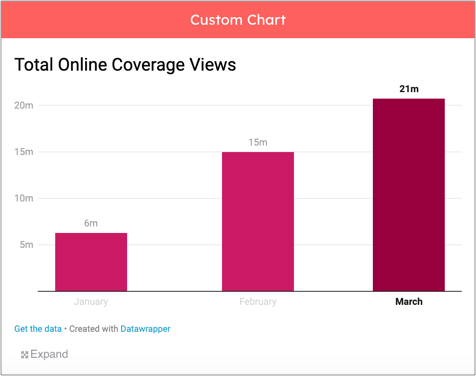Screen dimensions: 476x376
Task: Click the 'Total Online Coverage Views' title
Action: [x=125, y=65]
